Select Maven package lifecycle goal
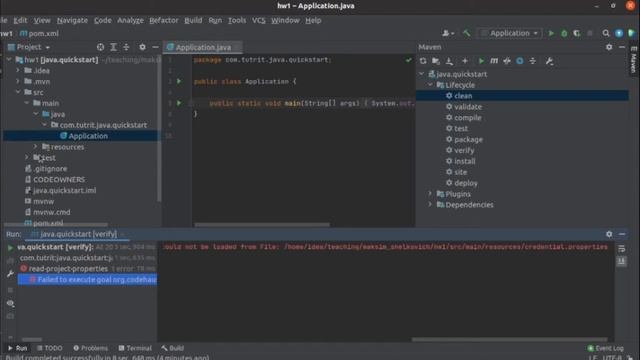The width and height of the screenshot is (640, 360). [x=469, y=140]
